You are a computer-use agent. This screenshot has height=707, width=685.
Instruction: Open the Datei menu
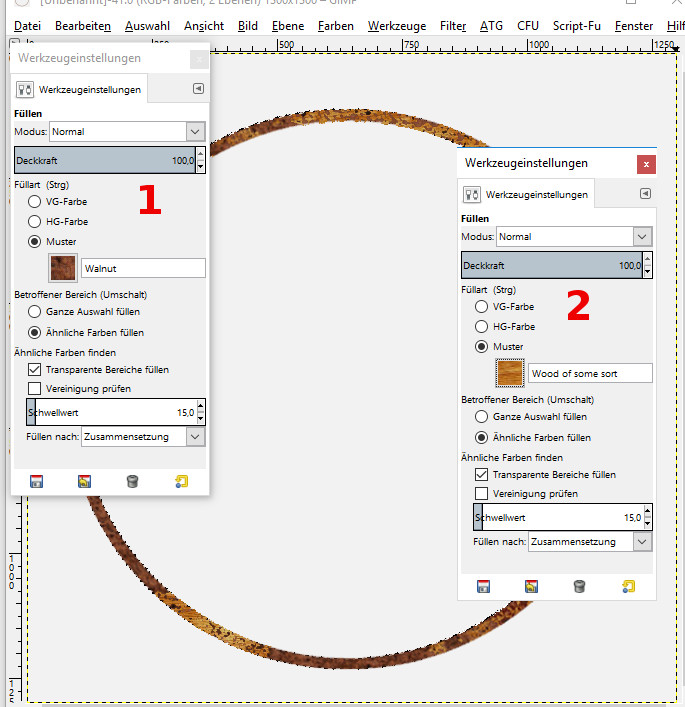(x=27, y=26)
